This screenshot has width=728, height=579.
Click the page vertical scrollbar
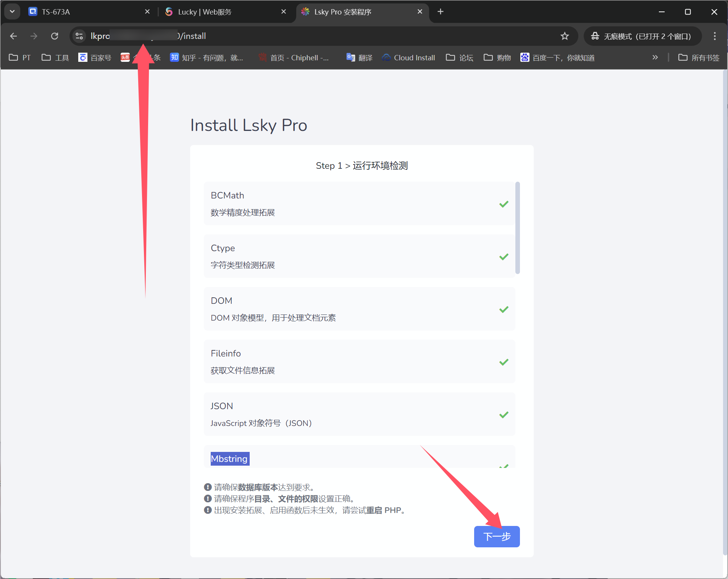pos(725,313)
